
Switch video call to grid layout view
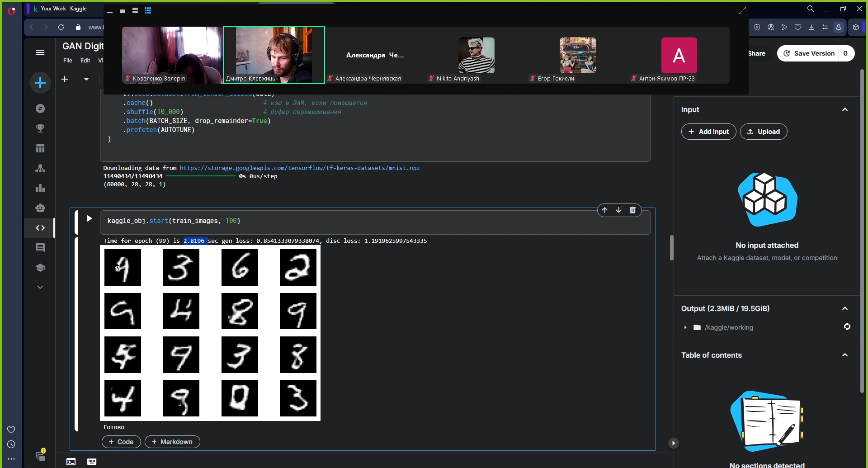point(148,11)
